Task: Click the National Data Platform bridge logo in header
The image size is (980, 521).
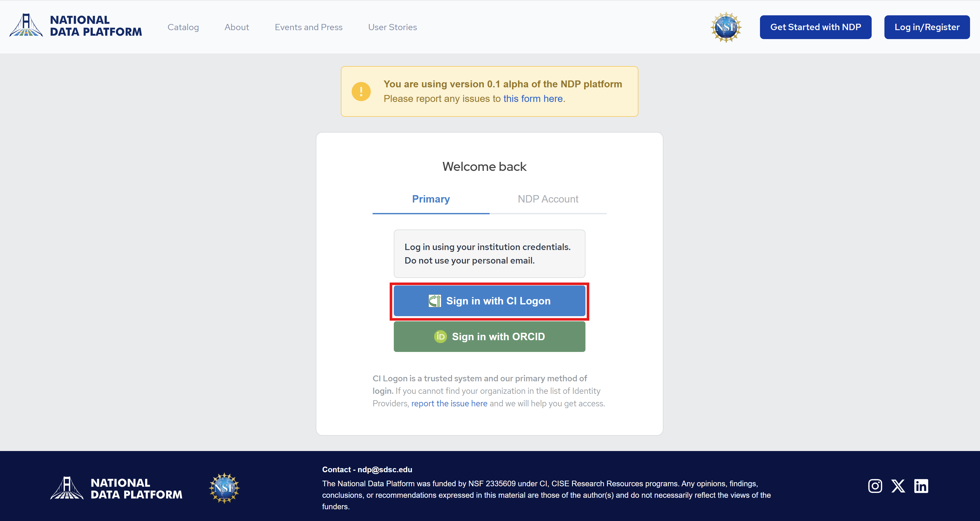Action: click(26, 25)
